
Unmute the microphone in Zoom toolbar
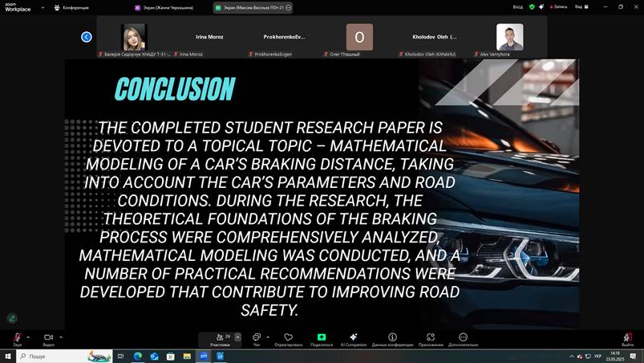click(x=16, y=338)
